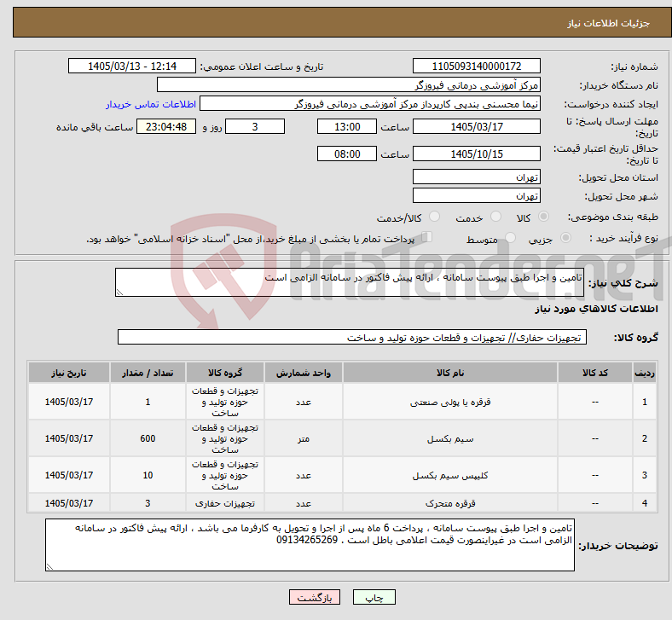672x620 pixels.
Task: Choose the جزیی purchase type radio
Action: pyautogui.click(x=565, y=238)
